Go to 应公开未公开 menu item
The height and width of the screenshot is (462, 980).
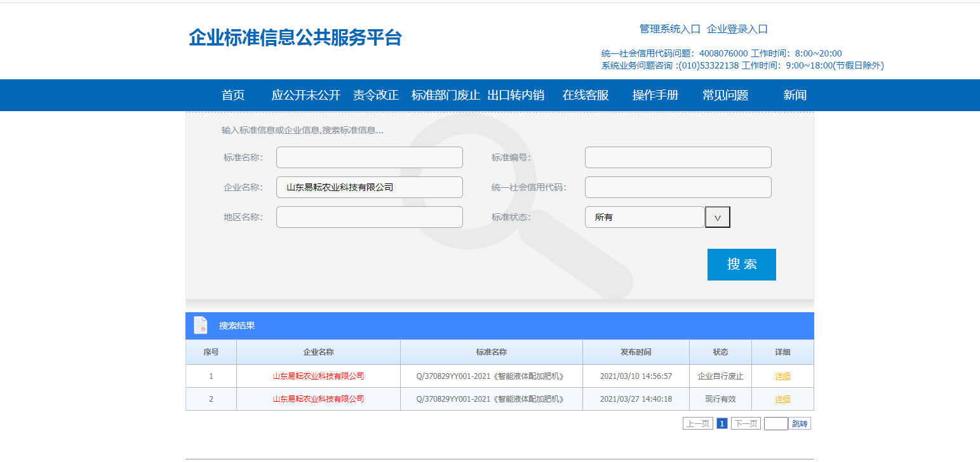point(305,95)
